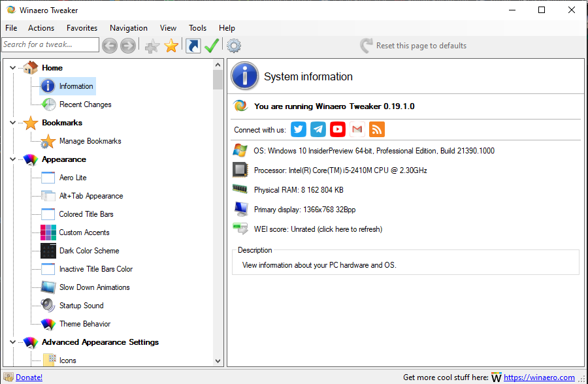Click the tree panel scrollbar thumb
Viewport: 588px width, 384px height.
tap(218, 80)
